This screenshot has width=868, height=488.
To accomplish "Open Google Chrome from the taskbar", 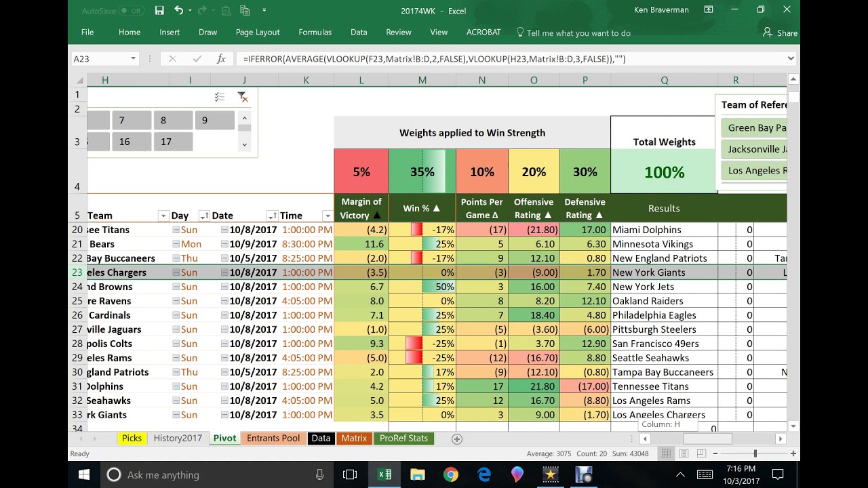I will [x=451, y=474].
